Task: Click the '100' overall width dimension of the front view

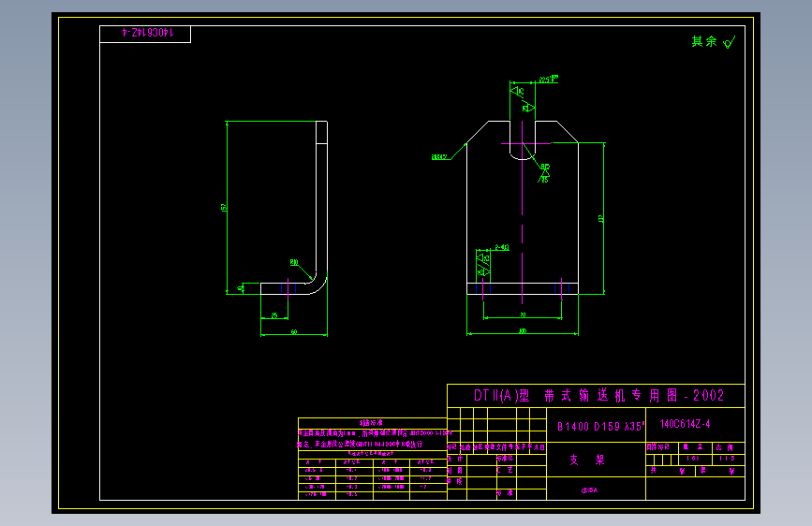Action: (523, 330)
